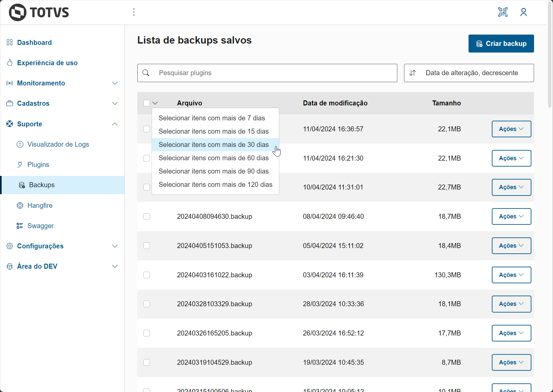The height and width of the screenshot is (392, 553).
Task: Click the user profile icon
Action: [523, 12]
